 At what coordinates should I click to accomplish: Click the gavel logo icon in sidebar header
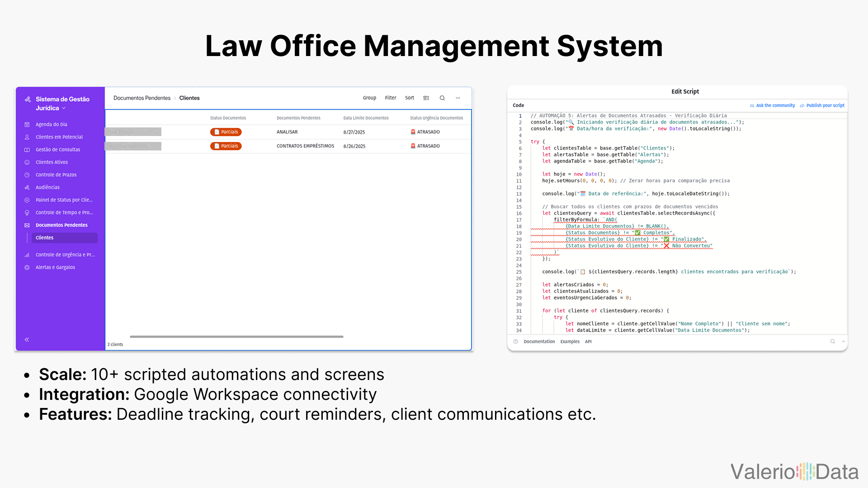(x=28, y=99)
